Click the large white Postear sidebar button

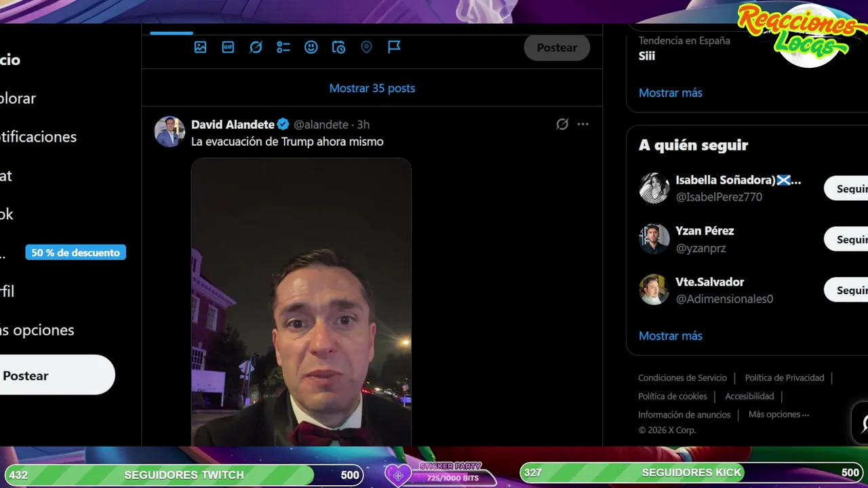pyautogui.click(x=57, y=375)
